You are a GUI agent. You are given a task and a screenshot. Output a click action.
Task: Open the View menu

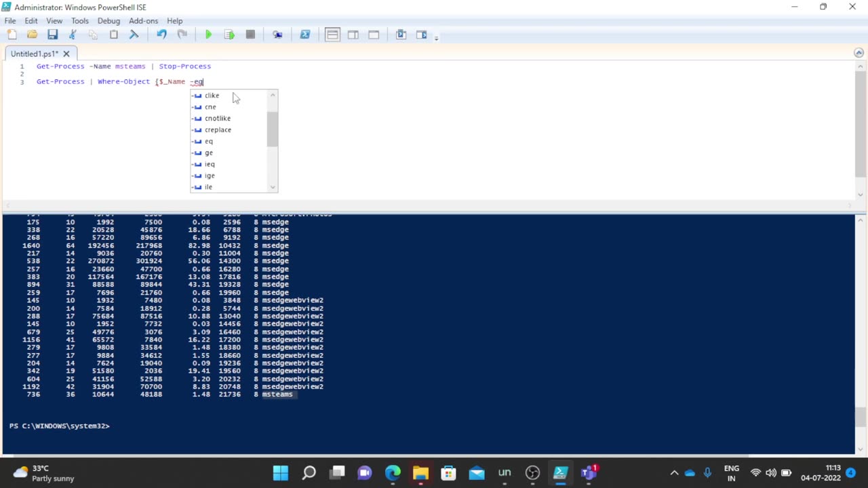[x=54, y=21]
